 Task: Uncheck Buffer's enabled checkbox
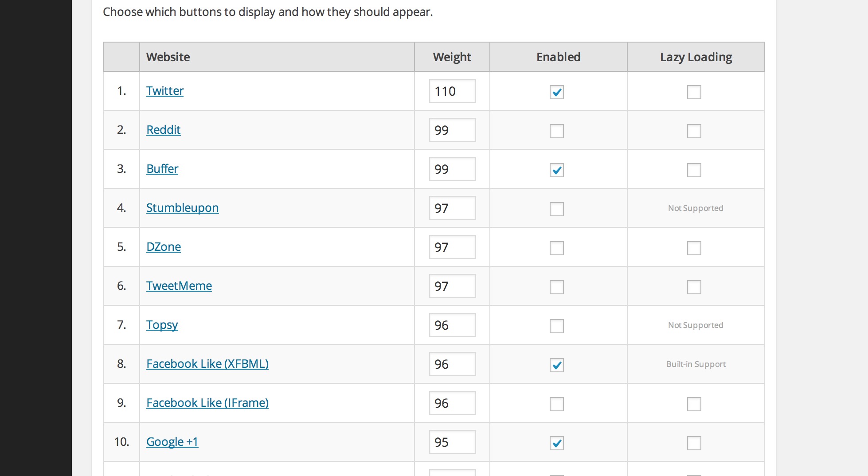556,170
